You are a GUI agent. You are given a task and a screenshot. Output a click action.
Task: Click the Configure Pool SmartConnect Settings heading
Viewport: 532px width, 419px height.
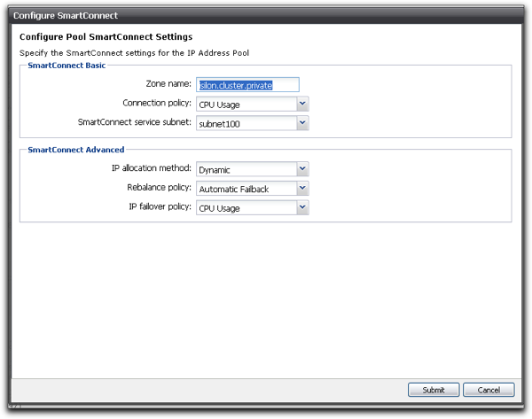pos(106,36)
